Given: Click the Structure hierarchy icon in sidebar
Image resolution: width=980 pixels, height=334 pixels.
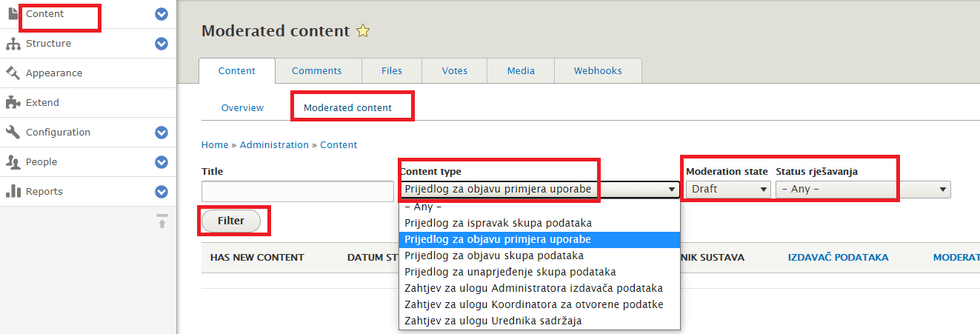Looking at the screenshot, I should pyautogui.click(x=13, y=44).
